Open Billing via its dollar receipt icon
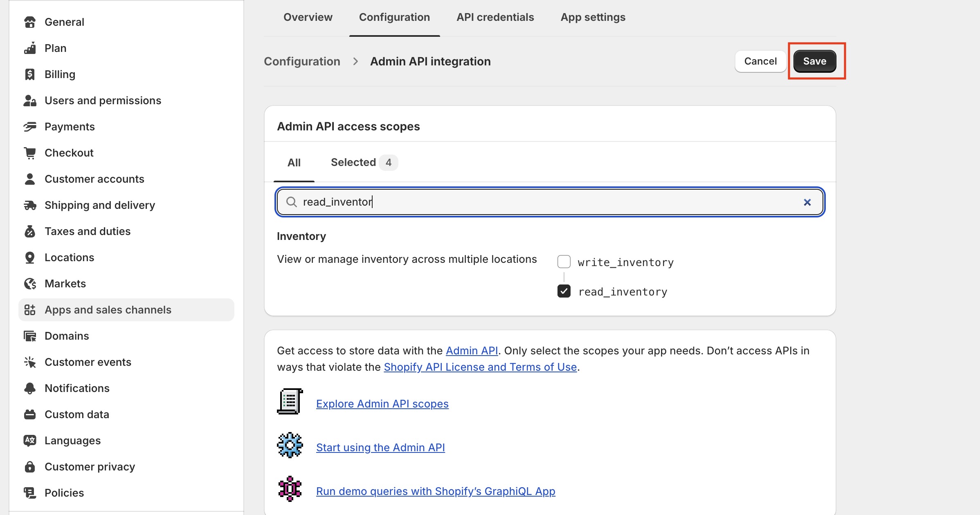This screenshot has height=515, width=980. pyautogui.click(x=30, y=74)
